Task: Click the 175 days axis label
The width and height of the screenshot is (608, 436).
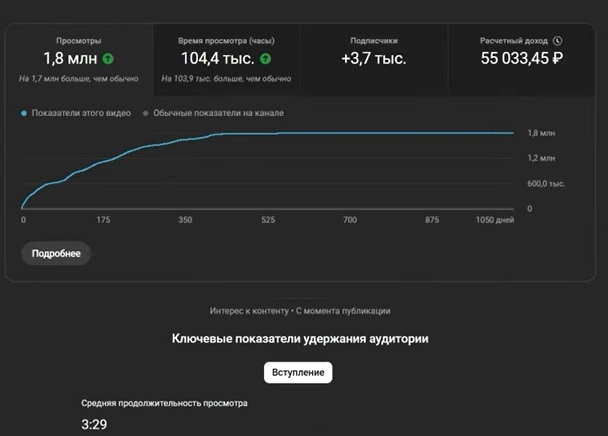Action: (103, 220)
